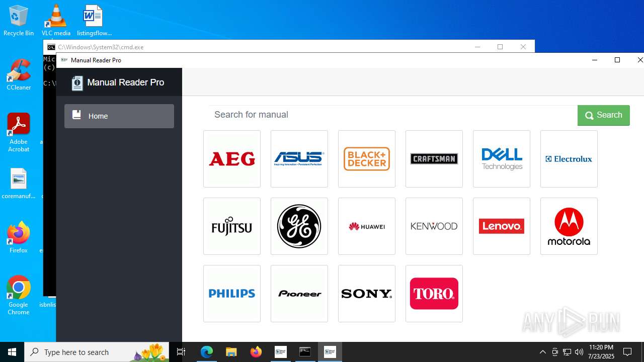The width and height of the screenshot is (644, 362).
Task: Open the notification center
Action: pyautogui.click(x=627, y=352)
